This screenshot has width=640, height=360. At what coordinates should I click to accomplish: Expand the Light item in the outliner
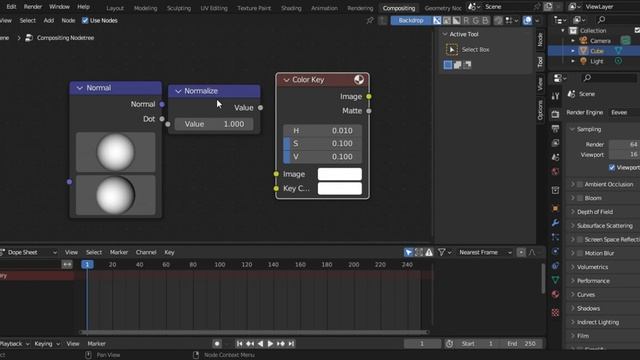point(573,61)
